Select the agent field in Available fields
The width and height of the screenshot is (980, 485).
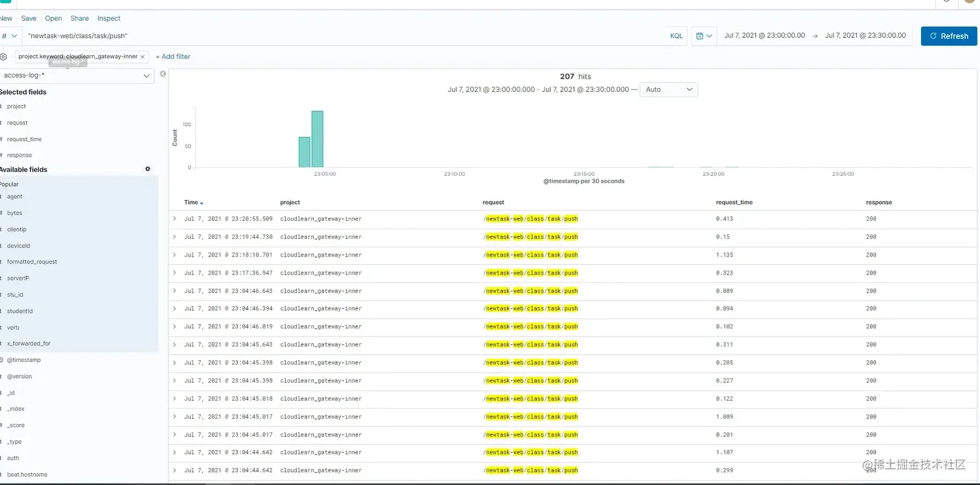tap(15, 197)
